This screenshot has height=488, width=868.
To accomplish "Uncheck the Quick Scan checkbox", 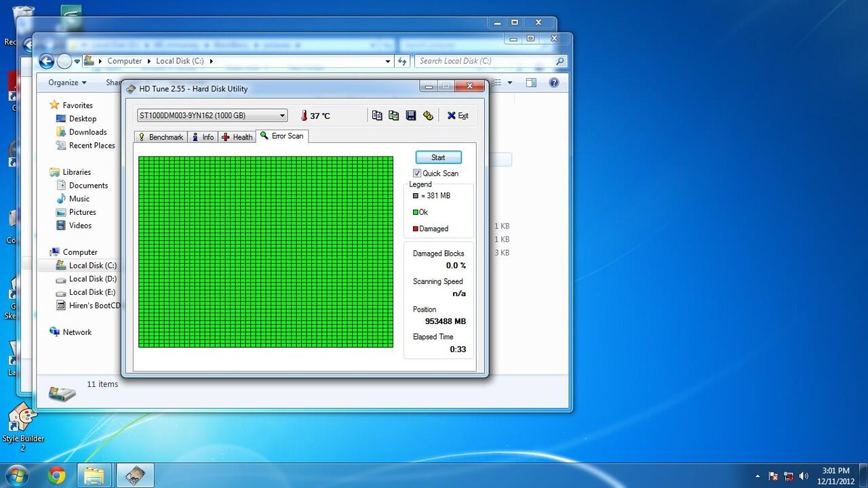I will pos(417,174).
